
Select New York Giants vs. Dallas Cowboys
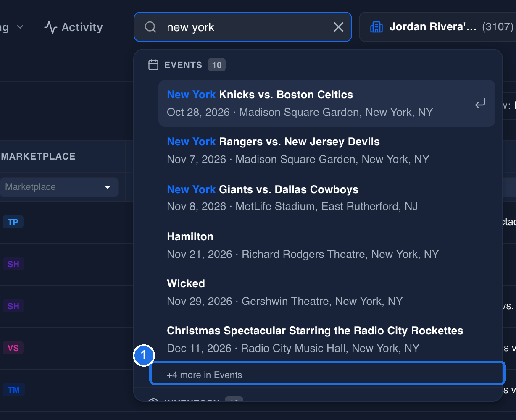tap(327, 198)
